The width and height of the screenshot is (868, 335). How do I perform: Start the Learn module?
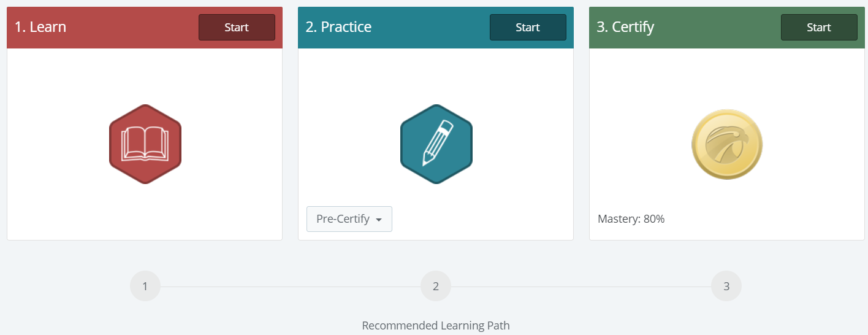pyautogui.click(x=237, y=28)
